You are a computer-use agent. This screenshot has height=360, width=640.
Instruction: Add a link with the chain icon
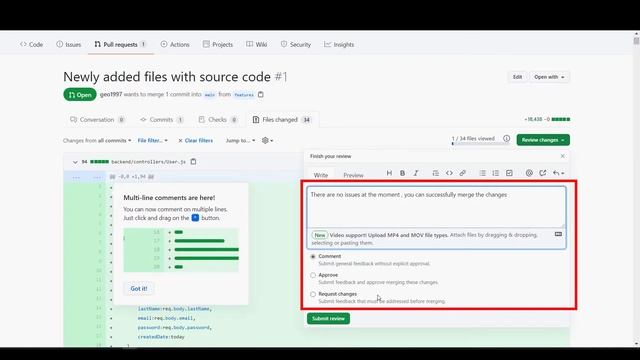462,173
